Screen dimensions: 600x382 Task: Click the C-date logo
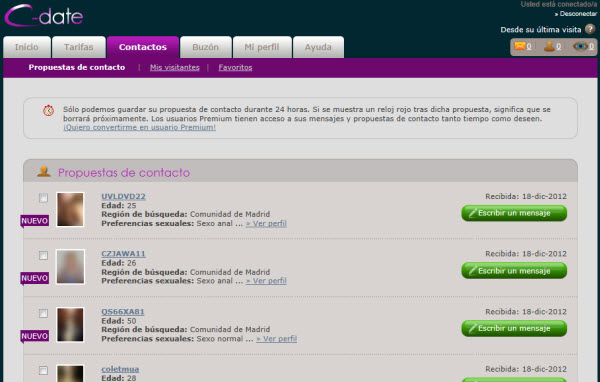point(44,15)
